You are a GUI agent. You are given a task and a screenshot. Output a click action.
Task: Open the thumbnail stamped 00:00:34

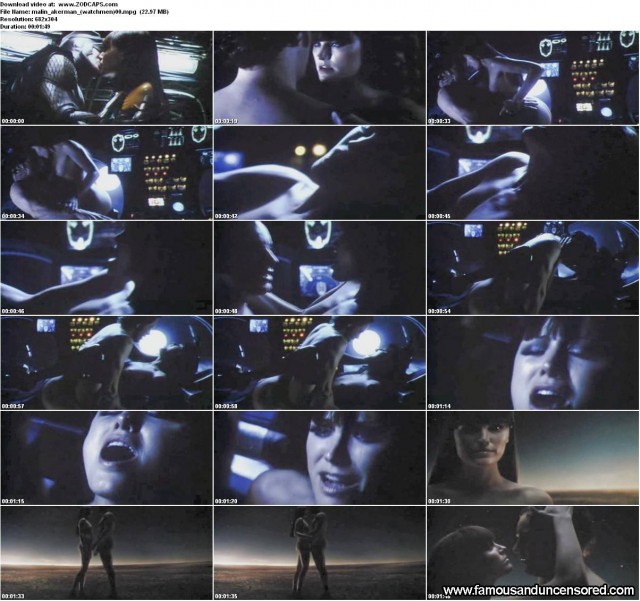click(x=106, y=173)
